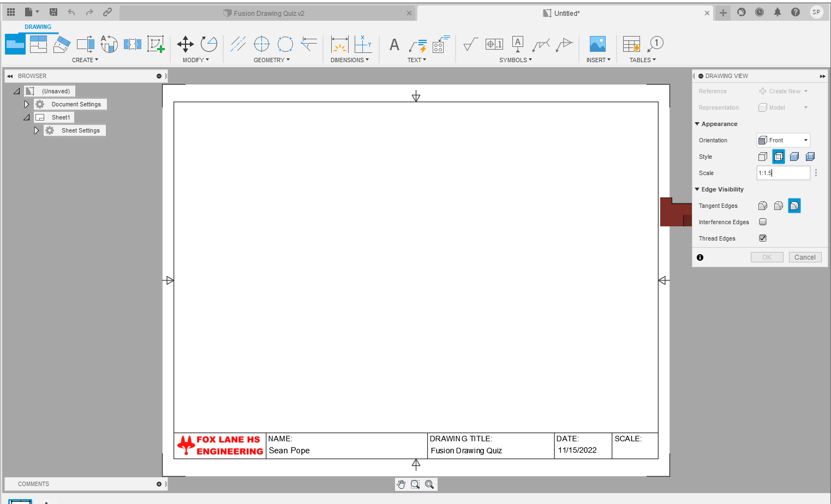831x504 pixels.
Task: Open Sheet Settings under Sheet1
Action: [81, 130]
